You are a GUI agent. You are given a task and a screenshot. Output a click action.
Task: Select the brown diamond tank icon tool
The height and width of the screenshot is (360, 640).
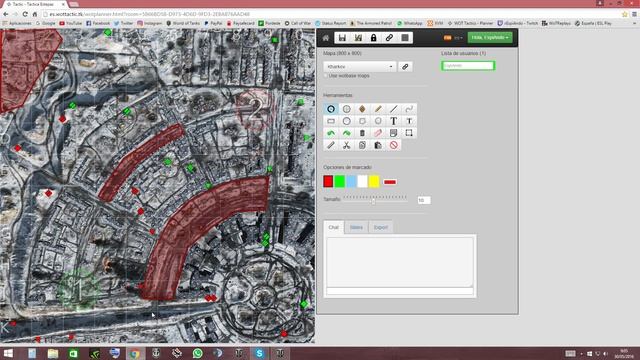click(362, 109)
